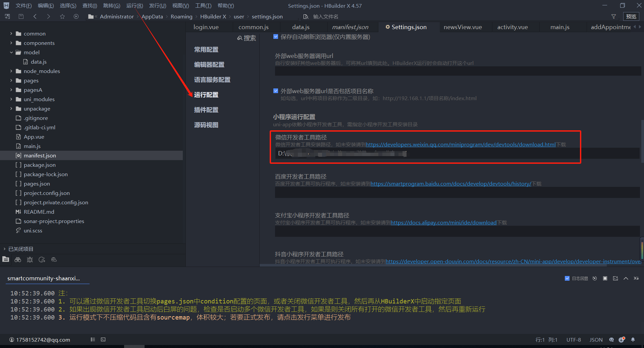The image size is (644, 348).
Task: Open the project manager folder icon in bottom bar
Action: (x=6, y=260)
